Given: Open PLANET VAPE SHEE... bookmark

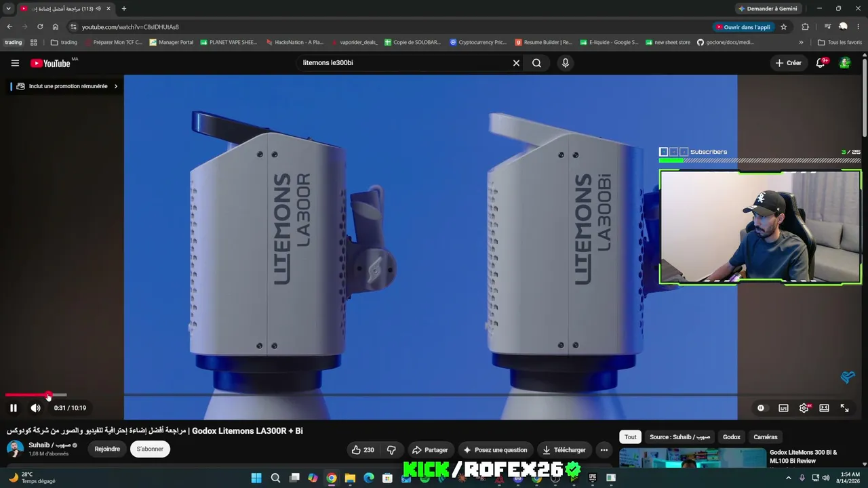Looking at the screenshot, I should 229,42.
